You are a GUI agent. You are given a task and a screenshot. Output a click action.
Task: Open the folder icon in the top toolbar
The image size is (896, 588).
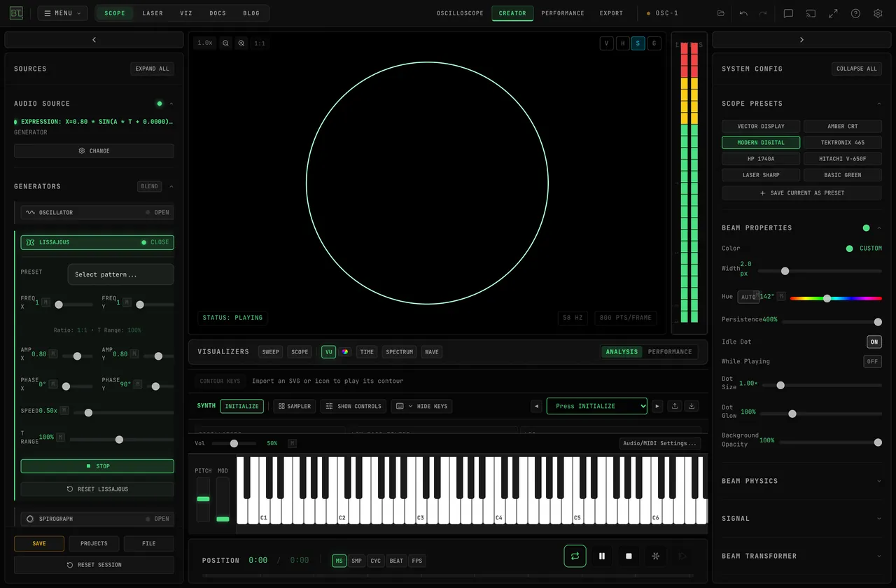[x=721, y=13]
